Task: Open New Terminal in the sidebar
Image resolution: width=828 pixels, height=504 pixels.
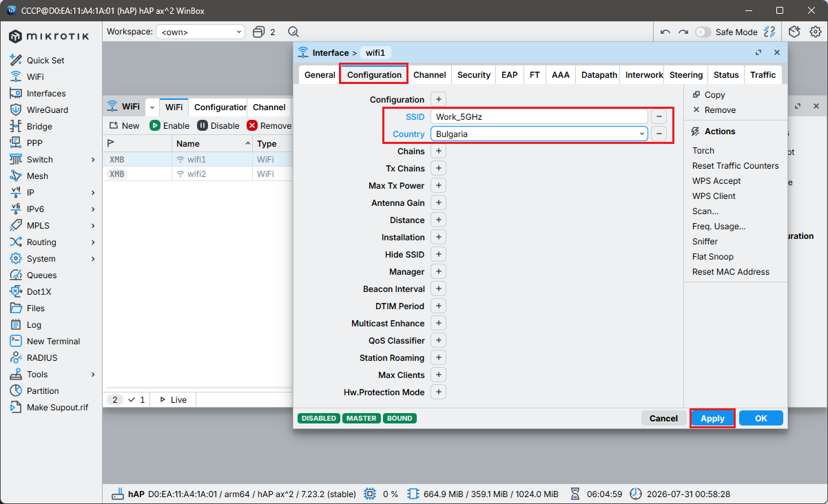Action: click(x=53, y=342)
